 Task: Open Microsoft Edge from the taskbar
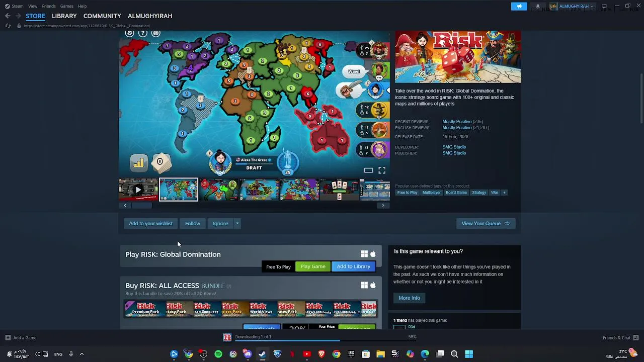point(425,354)
